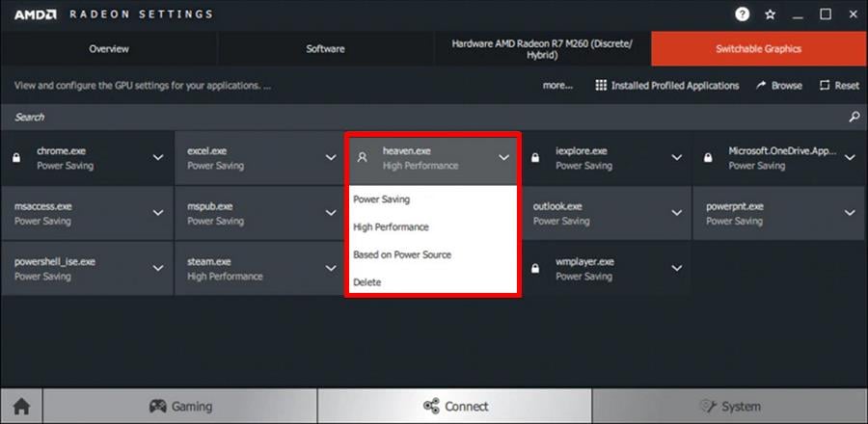Viewport: 868px width, 424px height.
Task: Click the lock icon on iexplore.exe
Action: pyautogui.click(x=535, y=158)
